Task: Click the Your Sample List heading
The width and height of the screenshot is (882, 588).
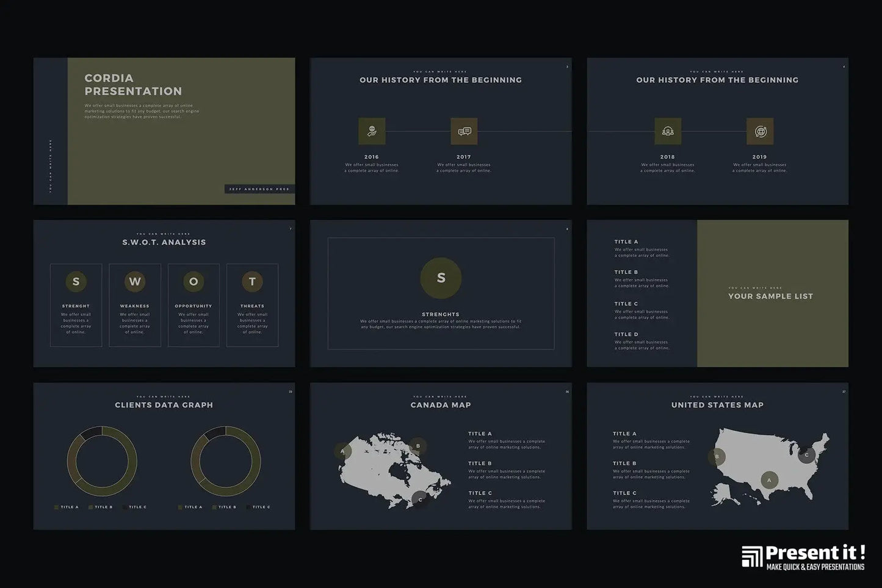Action: tap(770, 296)
